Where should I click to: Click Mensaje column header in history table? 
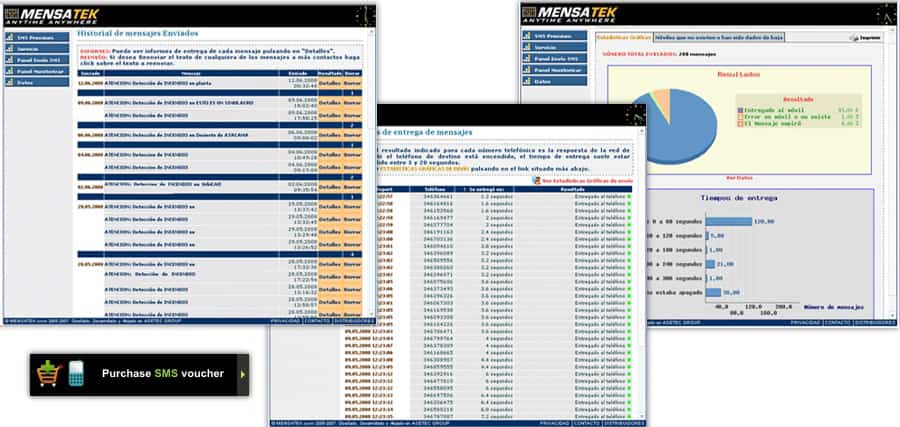click(x=191, y=73)
